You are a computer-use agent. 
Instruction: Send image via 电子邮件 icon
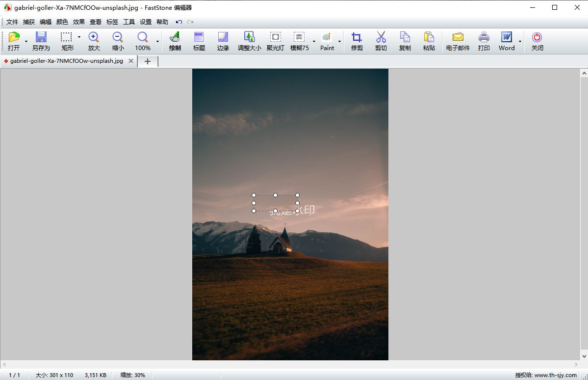click(458, 41)
